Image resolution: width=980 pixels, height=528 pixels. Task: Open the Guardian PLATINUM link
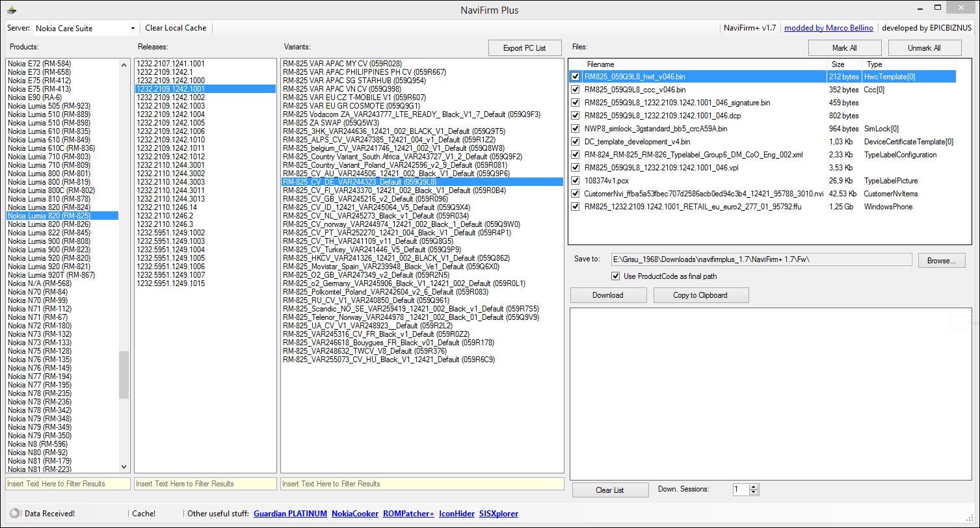click(290, 514)
